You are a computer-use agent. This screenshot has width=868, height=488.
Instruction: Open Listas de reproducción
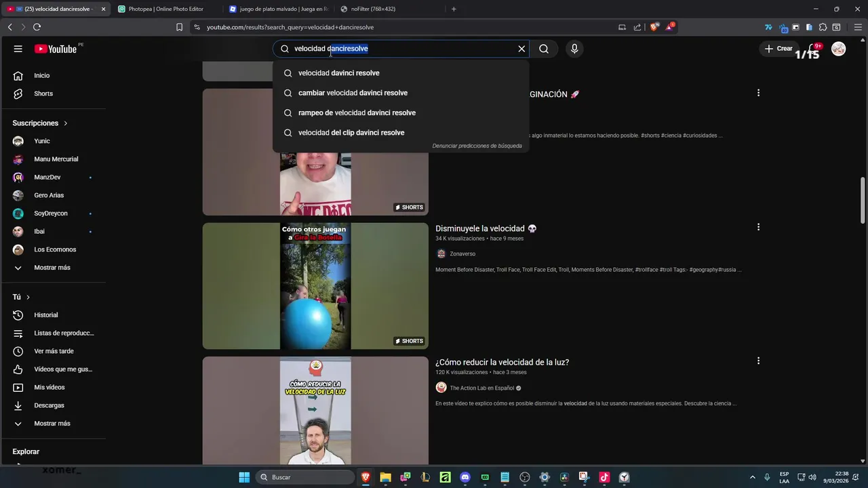pos(54,333)
